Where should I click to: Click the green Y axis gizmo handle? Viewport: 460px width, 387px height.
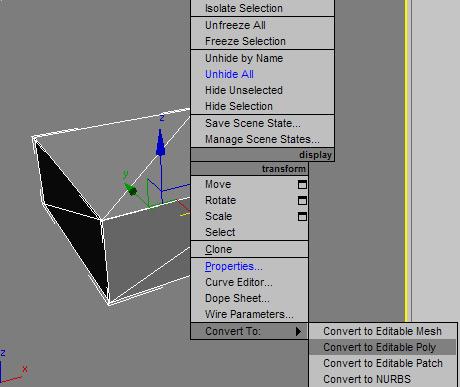pos(130,189)
